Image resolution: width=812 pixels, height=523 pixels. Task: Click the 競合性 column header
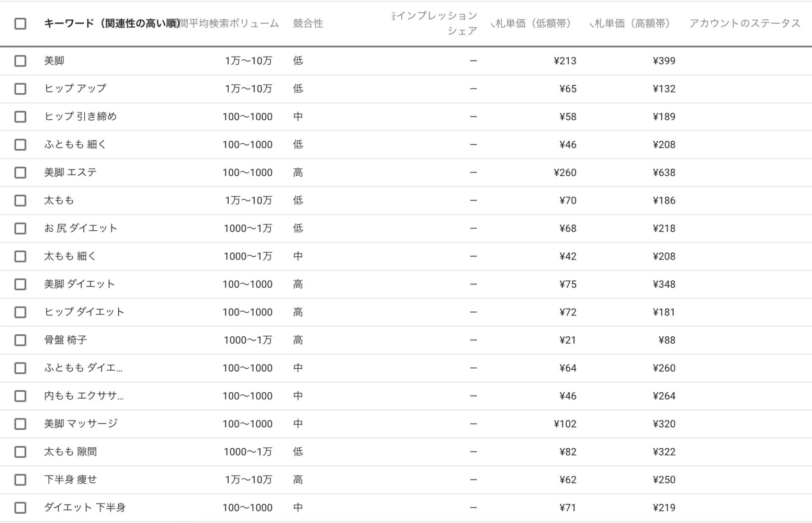pyautogui.click(x=308, y=24)
